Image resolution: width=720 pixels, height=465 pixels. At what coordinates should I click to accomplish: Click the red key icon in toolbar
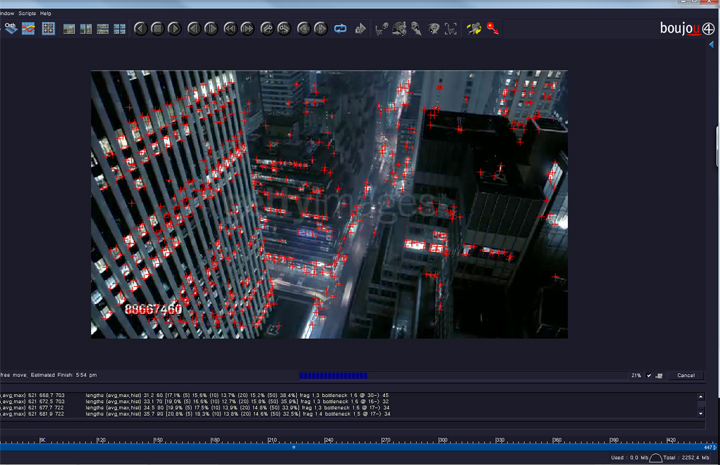click(493, 28)
